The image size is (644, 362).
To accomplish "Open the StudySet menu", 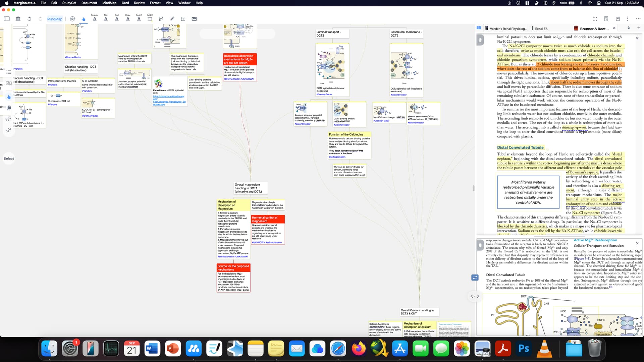I will [x=69, y=3].
